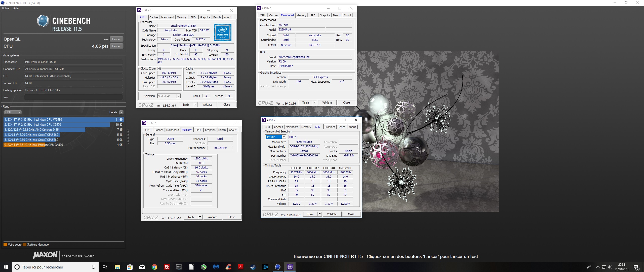This screenshot has height=272, width=644.
Task: Click Validate in the CPU tab window
Action: (x=207, y=105)
